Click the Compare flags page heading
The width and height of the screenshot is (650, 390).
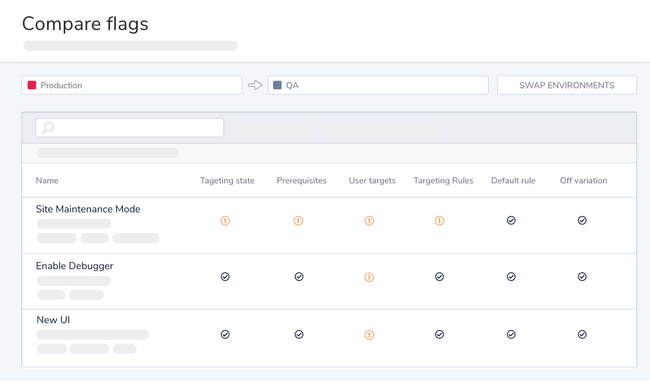(x=85, y=24)
